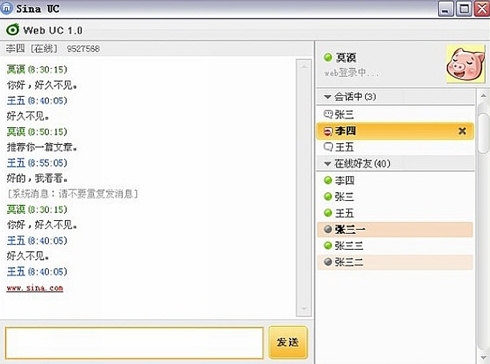The width and height of the screenshot is (490, 364).
Task: Focus the message input box
Action: (x=134, y=343)
